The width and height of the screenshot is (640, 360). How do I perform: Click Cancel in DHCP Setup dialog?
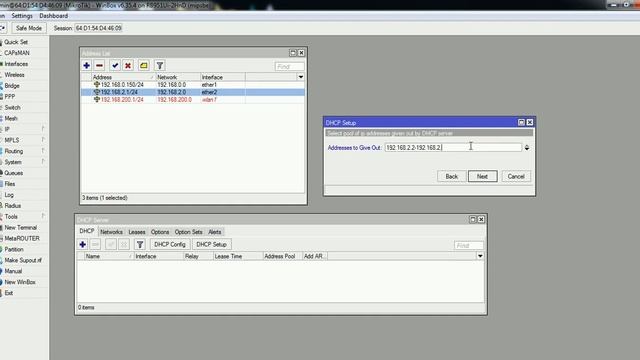tap(516, 176)
